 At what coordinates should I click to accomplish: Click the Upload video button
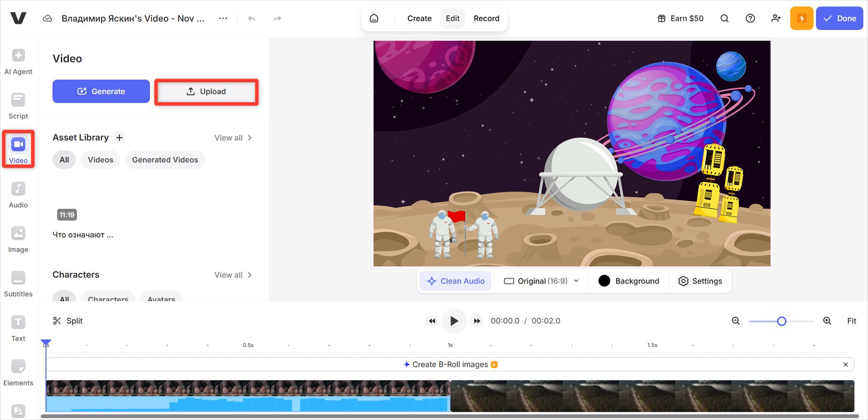(x=206, y=92)
